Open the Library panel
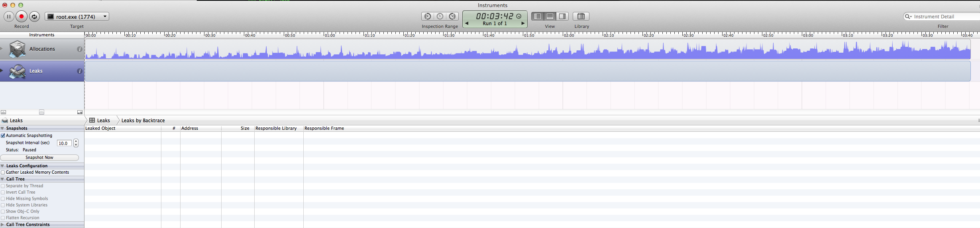 point(581,16)
